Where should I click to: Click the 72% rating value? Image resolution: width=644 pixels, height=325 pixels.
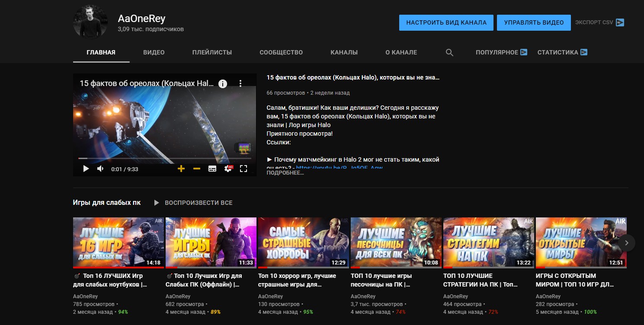[493, 312]
